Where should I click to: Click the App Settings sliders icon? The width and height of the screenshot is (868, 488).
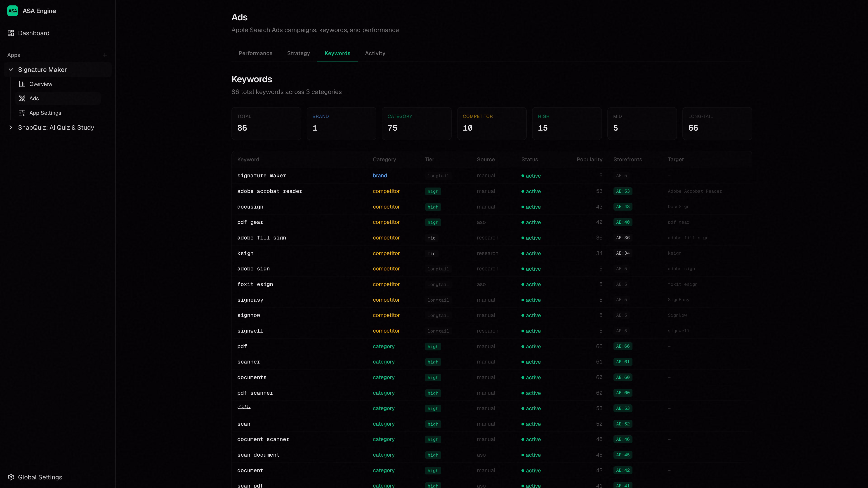pyautogui.click(x=22, y=113)
